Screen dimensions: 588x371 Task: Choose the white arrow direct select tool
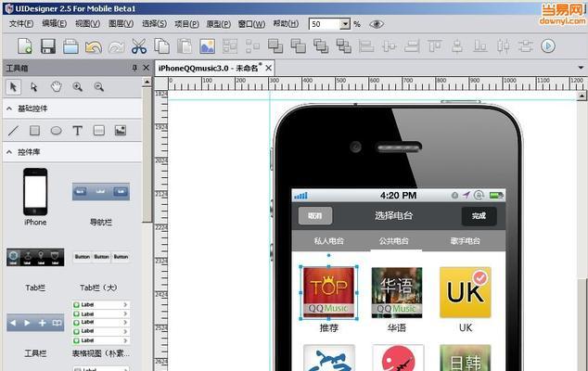34,87
